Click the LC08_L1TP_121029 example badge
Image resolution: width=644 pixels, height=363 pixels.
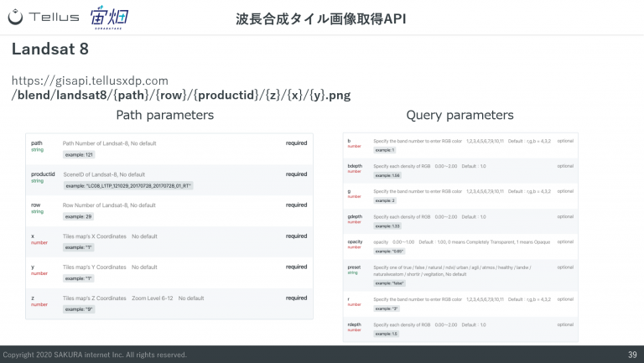[128, 186]
